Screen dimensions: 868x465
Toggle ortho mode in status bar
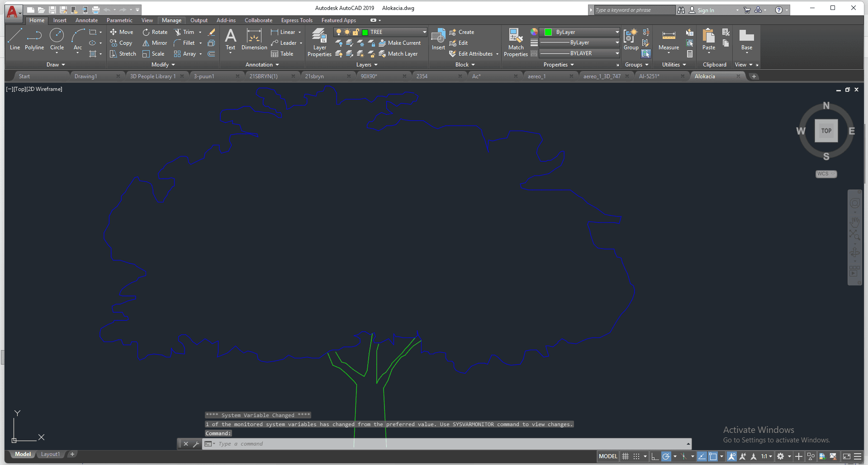tap(655, 456)
